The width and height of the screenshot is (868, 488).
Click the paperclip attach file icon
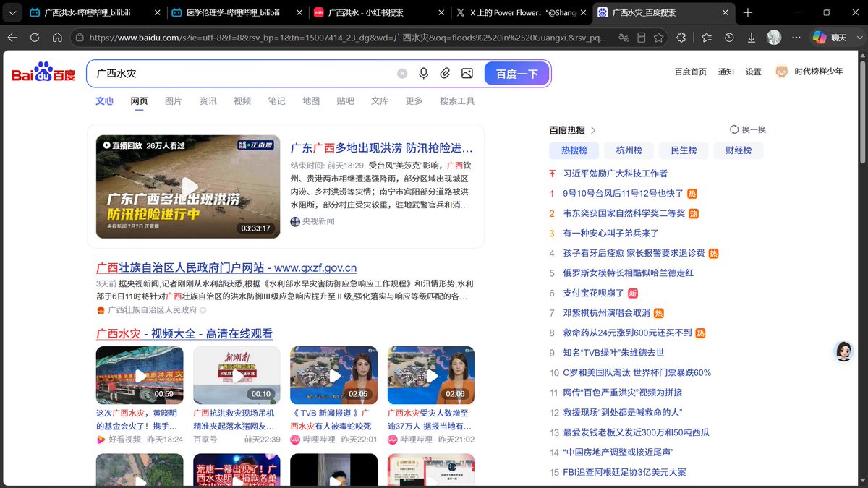[446, 73]
